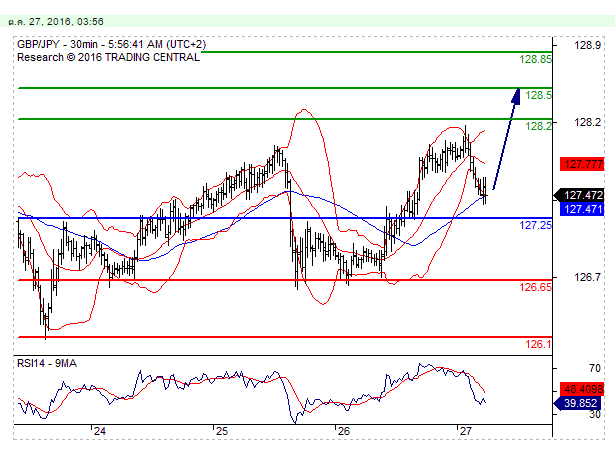Click the date axis label 25
The image size is (615, 456).
(x=222, y=431)
